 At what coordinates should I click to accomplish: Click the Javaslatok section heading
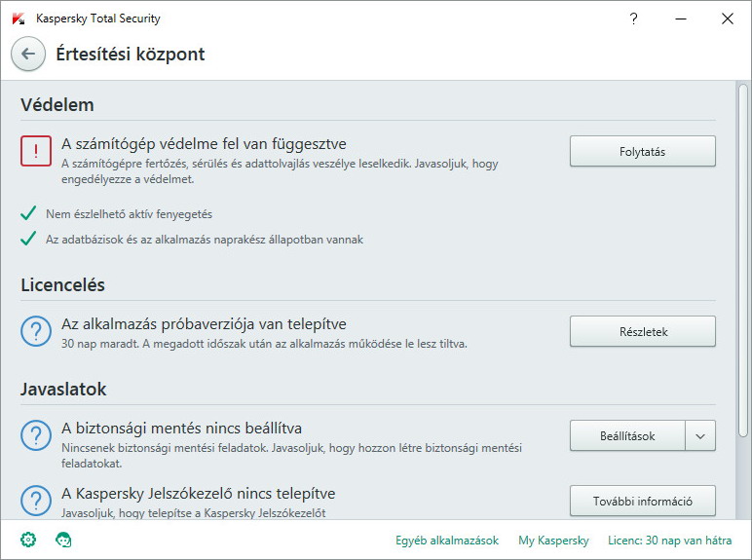click(63, 389)
